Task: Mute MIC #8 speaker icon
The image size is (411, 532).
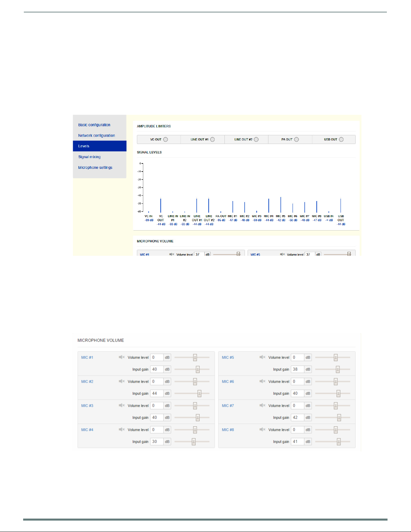Action: tap(262, 430)
